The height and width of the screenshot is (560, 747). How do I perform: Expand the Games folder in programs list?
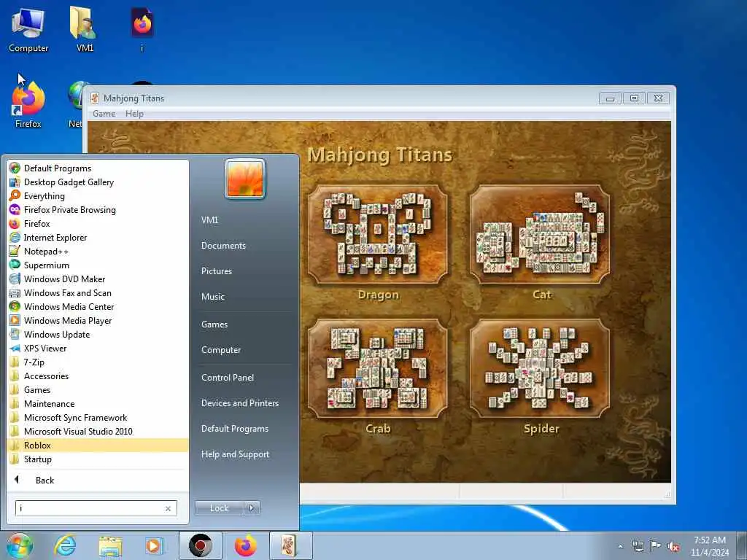(x=98, y=389)
